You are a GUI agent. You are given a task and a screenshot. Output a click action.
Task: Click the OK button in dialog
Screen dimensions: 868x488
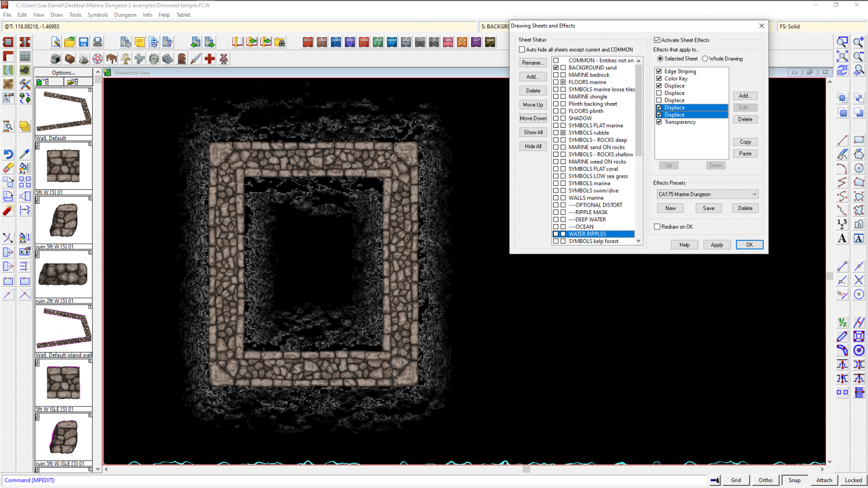point(749,245)
